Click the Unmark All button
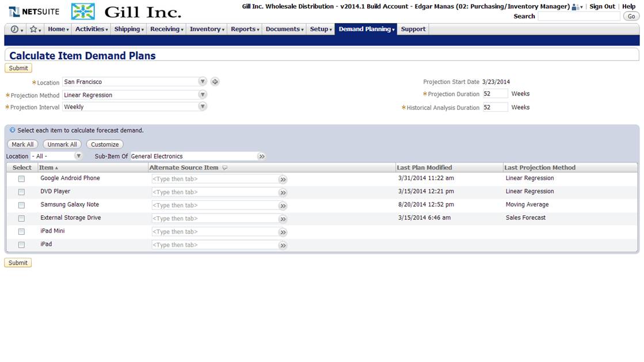 [62, 144]
